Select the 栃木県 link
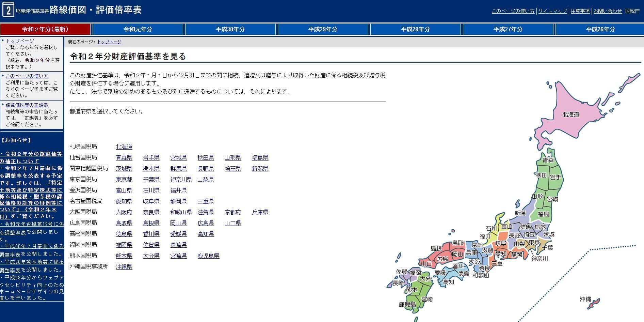Viewport: 644px width, 322px height. point(151,169)
